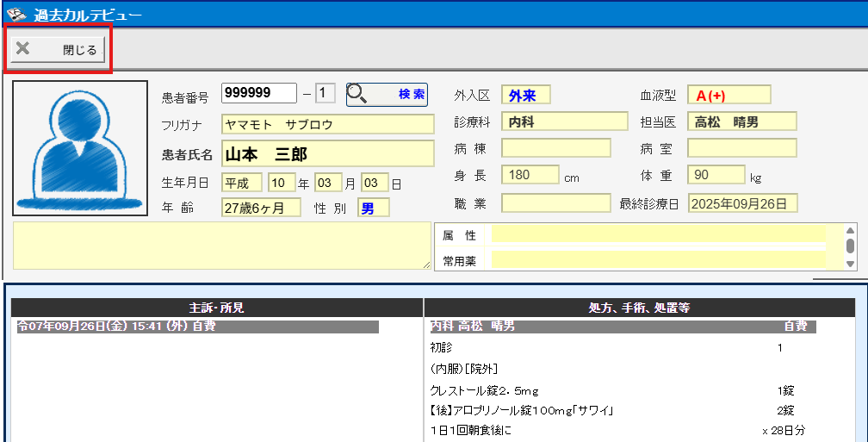Select the 診療科 内科 field
Image resolution: width=868 pixels, height=442 pixels.
point(564,121)
